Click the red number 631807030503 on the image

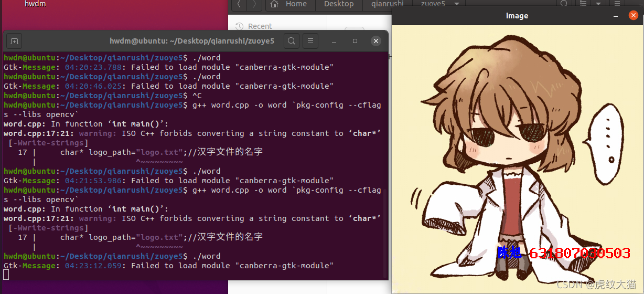click(x=580, y=253)
